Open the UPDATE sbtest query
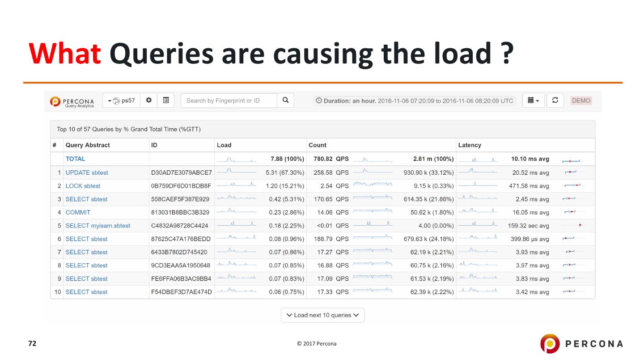 click(87, 173)
